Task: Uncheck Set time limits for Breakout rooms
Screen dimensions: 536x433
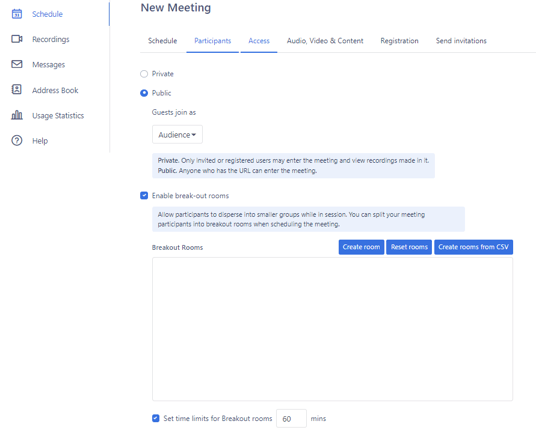Action: point(156,418)
